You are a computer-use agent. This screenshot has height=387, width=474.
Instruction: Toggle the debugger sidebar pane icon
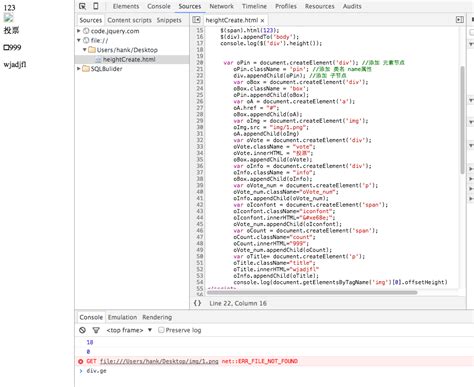tap(460, 20)
